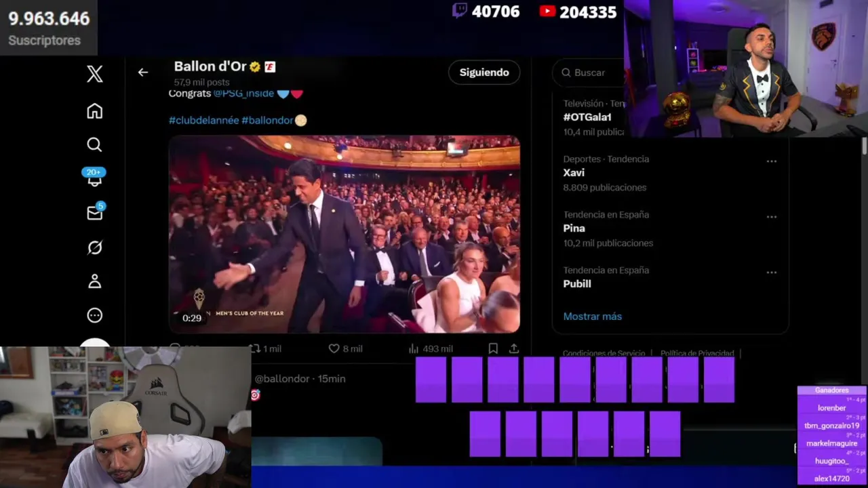Open the Xavi trending topic
The image size is (868, 488).
pos(574,173)
